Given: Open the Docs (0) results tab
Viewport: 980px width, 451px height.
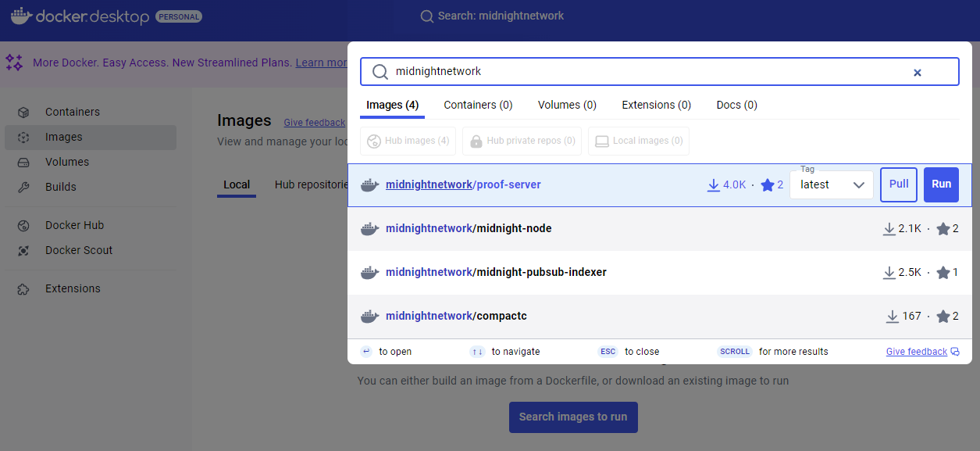Looking at the screenshot, I should pos(736,105).
